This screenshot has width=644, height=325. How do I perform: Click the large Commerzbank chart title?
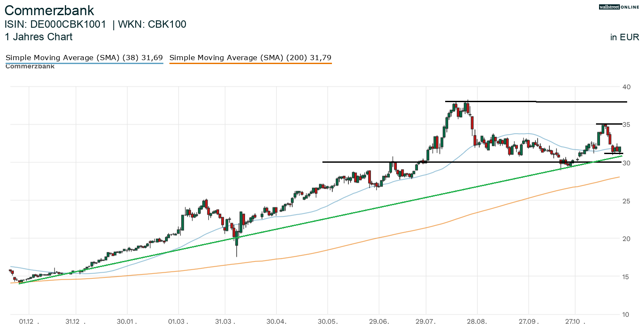[x=49, y=10]
